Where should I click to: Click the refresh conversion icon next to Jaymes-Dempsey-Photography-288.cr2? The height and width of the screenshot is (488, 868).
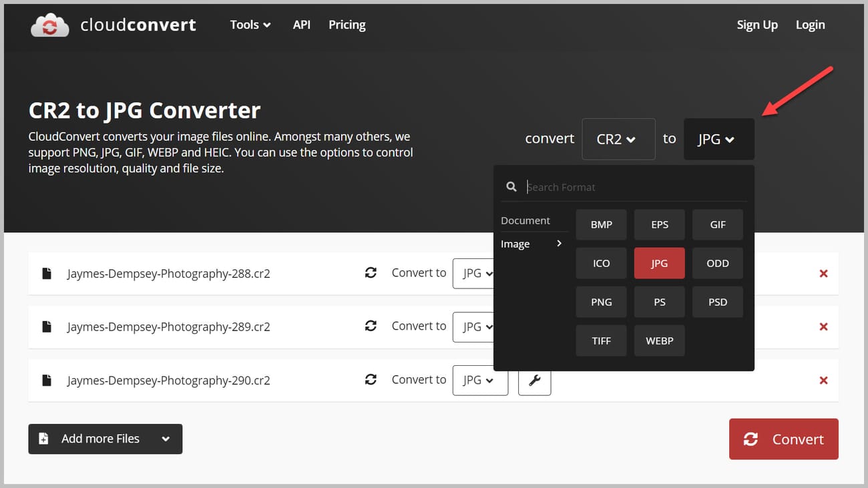pyautogui.click(x=371, y=272)
